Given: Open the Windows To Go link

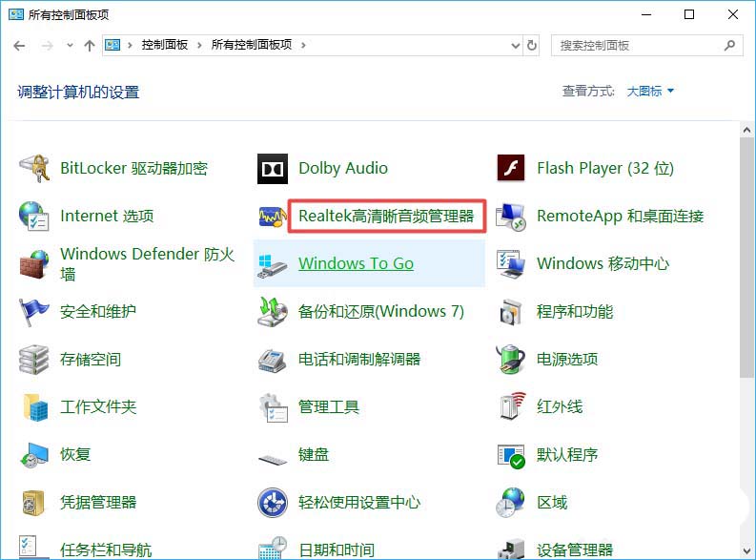Looking at the screenshot, I should point(356,264).
